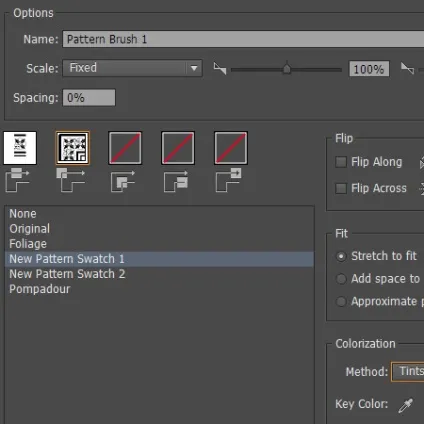Click the second scale icon after 100%

pyautogui.click(x=407, y=68)
